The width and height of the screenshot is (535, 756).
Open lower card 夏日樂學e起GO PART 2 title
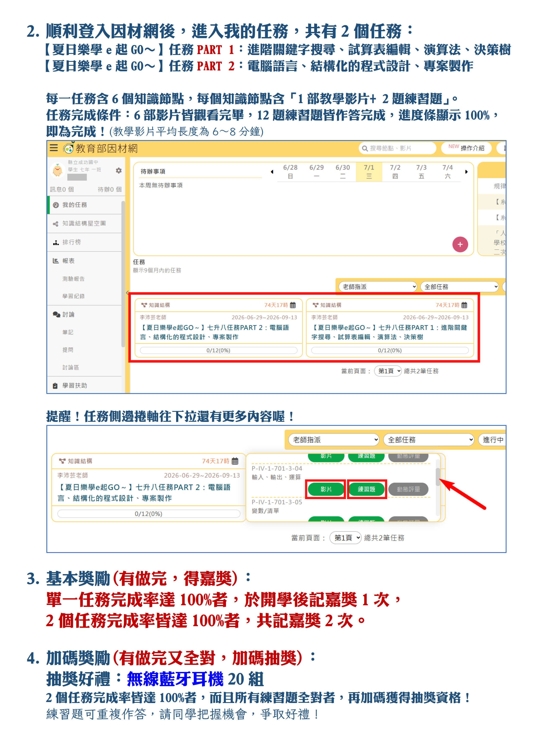144,493
